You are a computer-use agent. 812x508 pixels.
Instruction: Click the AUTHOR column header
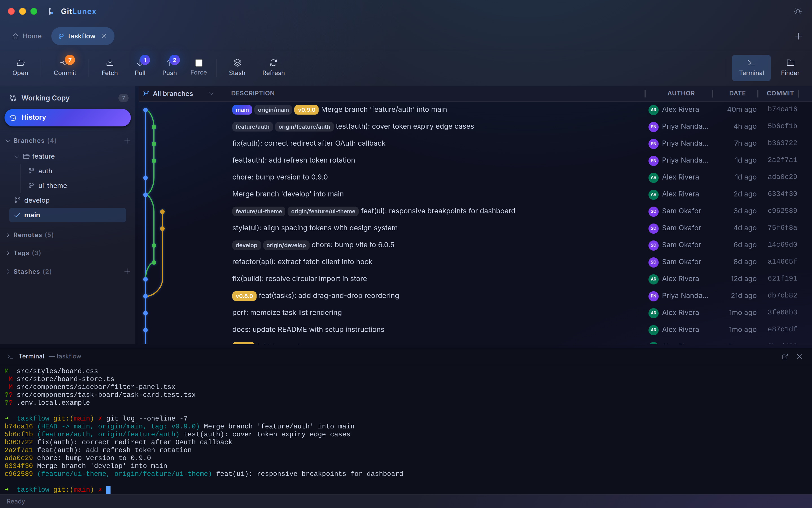point(681,93)
